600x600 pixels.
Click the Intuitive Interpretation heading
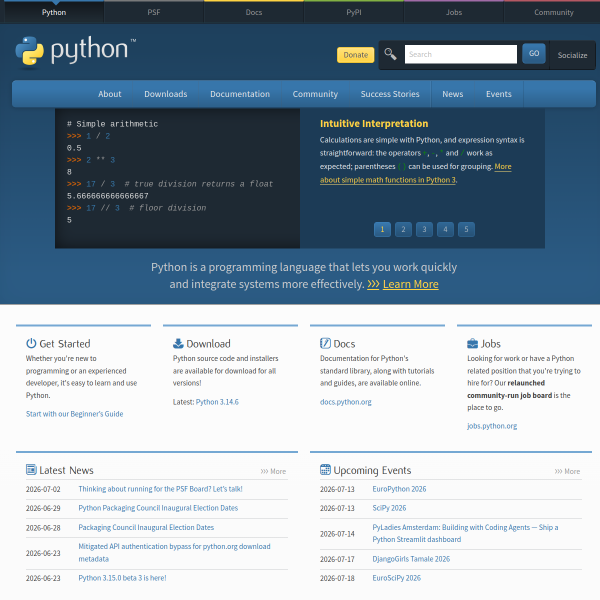374,124
